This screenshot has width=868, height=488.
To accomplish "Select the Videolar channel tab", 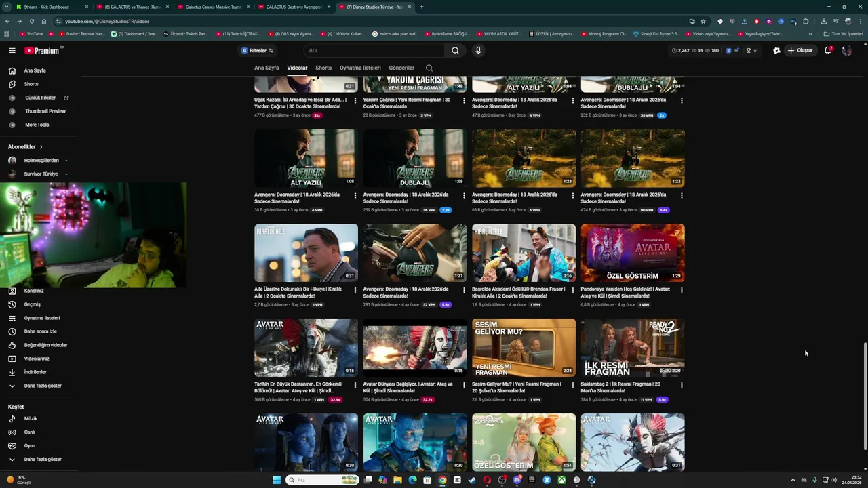I will 297,68.
